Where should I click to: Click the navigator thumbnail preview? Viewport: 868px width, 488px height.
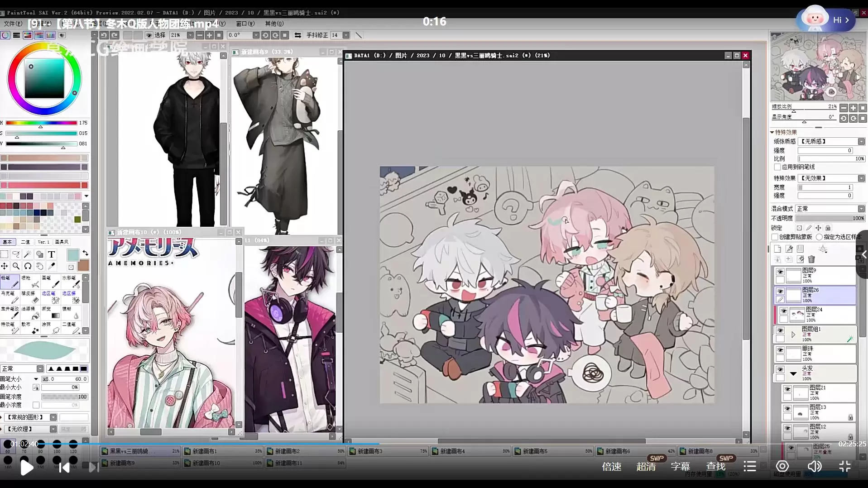818,67
